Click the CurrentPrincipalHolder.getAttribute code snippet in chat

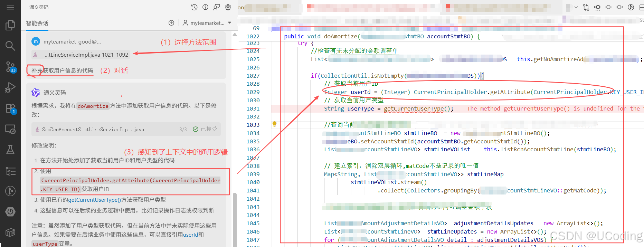131,184
